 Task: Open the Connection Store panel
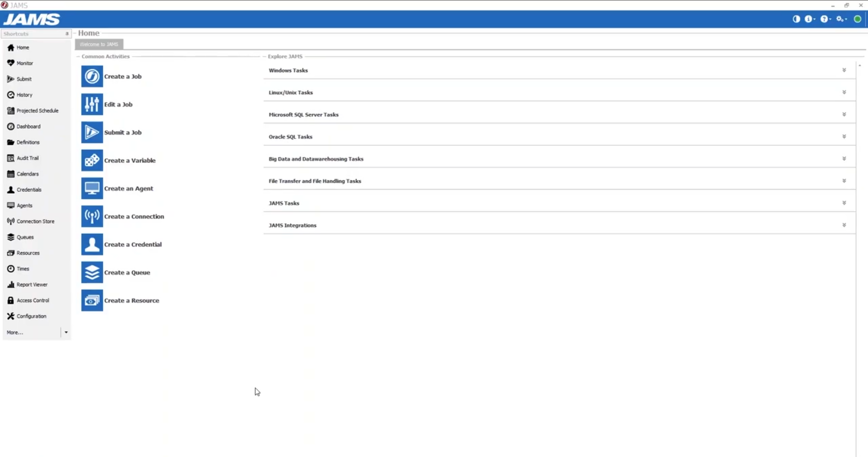tap(35, 221)
